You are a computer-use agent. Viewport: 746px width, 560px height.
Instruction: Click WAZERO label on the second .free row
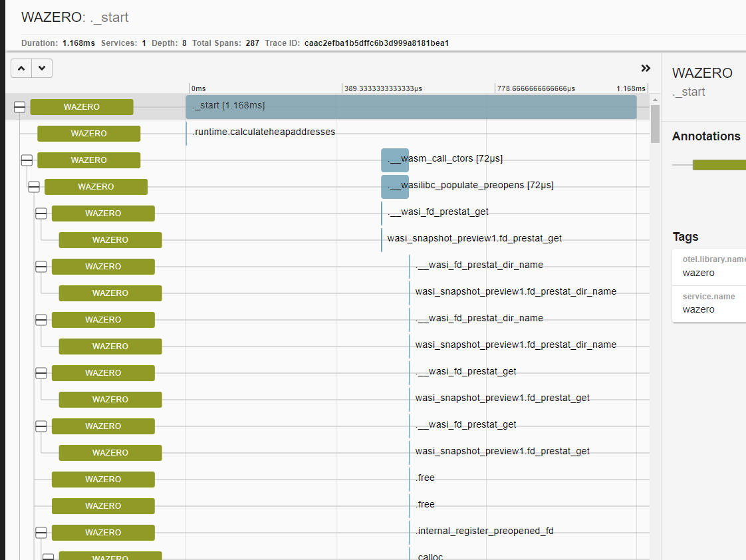(x=103, y=506)
